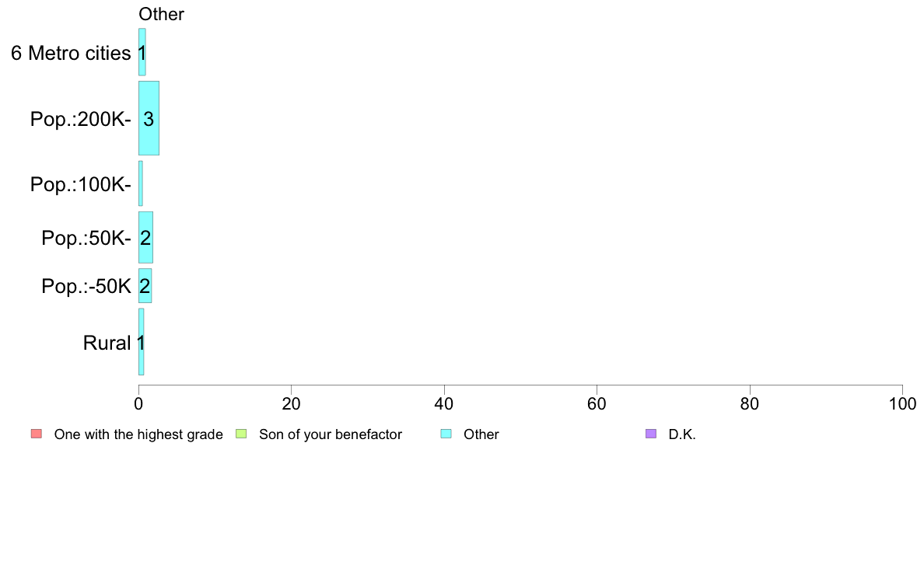The width and height of the screenshot is (924, 572).
Task: Click the 'Son of your benefactor' legend text
Action: [331, 434]
